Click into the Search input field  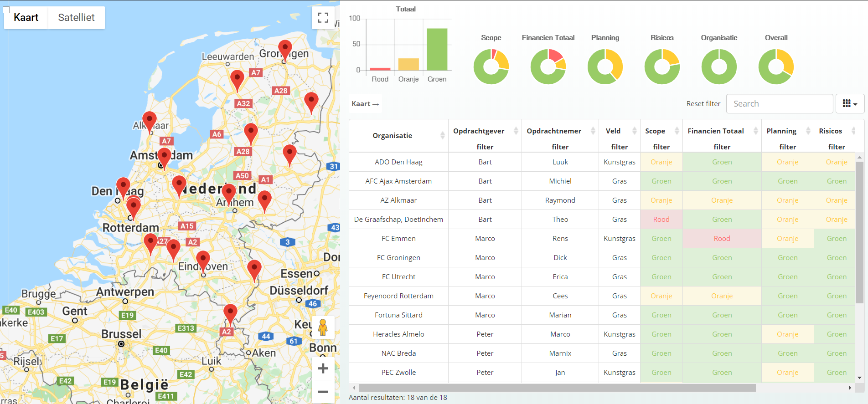point(779,104)
